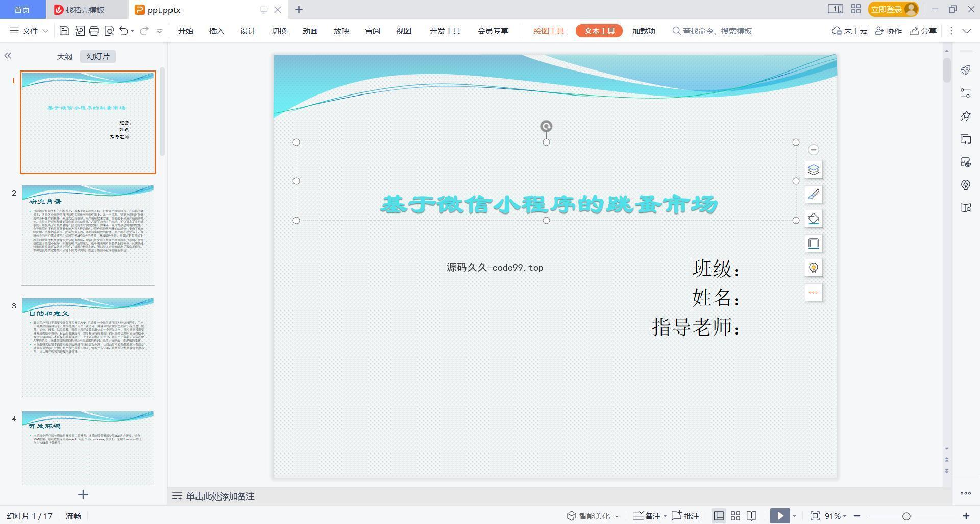Click the notes area 单击此处添加备注
The height and width of the screenshot is (524, 980).
pos(220,496)
